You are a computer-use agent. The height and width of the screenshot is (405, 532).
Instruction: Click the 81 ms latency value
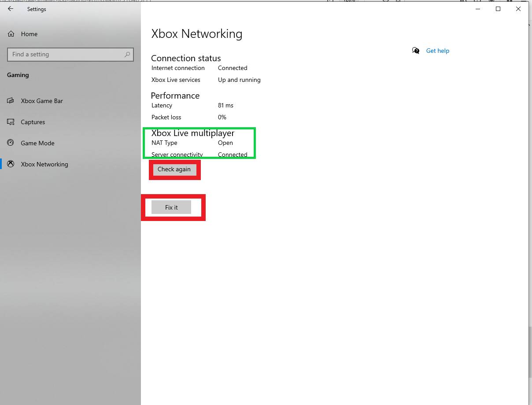click(x=225, y=105)
